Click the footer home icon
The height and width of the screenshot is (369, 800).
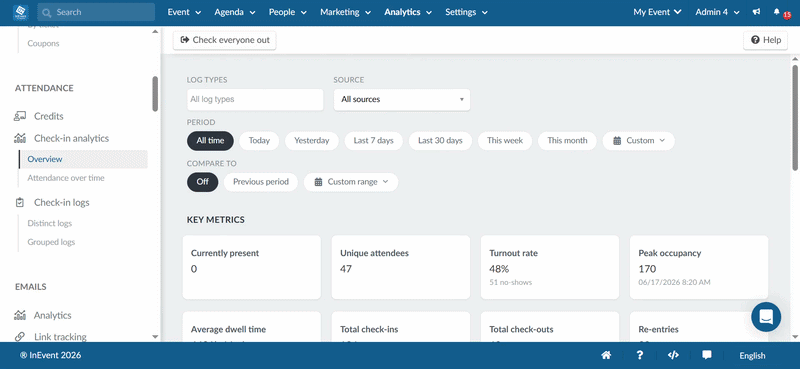click(x=606, y=355)
